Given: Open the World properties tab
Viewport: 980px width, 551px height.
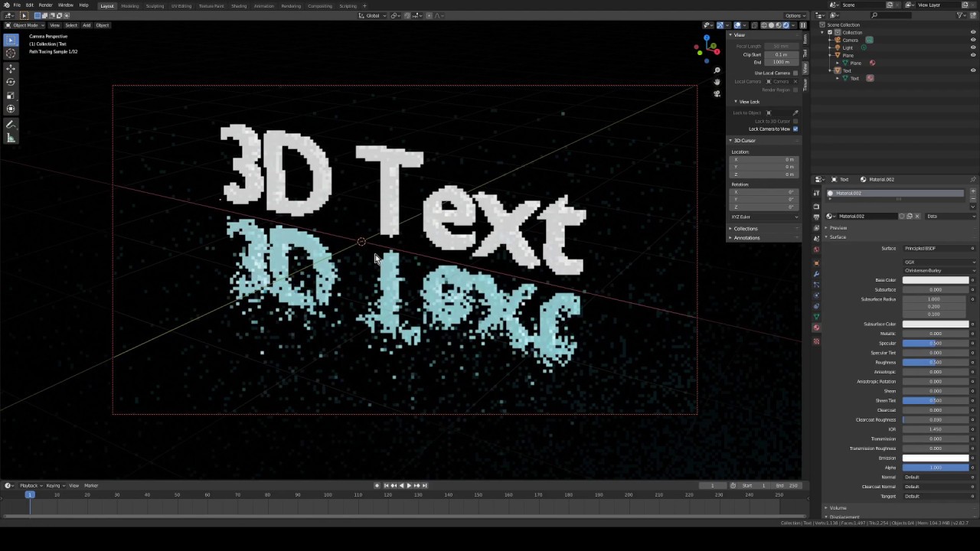Looking at the screenshot, I should (816, 249).
